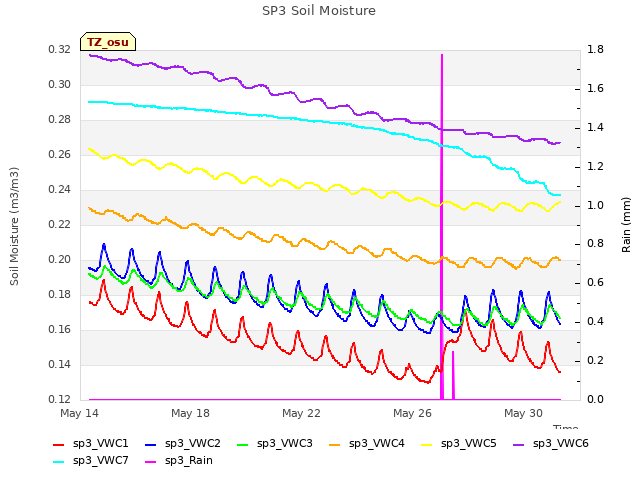640x480 pixels.
Task: Click the Soil Moisture (m3/m3) axis title
Action: point(14,226)
